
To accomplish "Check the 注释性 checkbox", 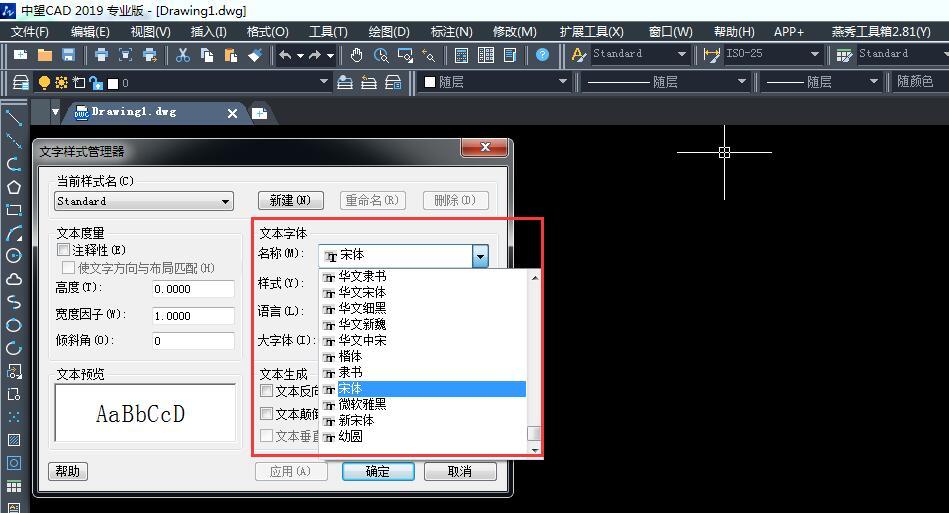I will click(63, 249).
